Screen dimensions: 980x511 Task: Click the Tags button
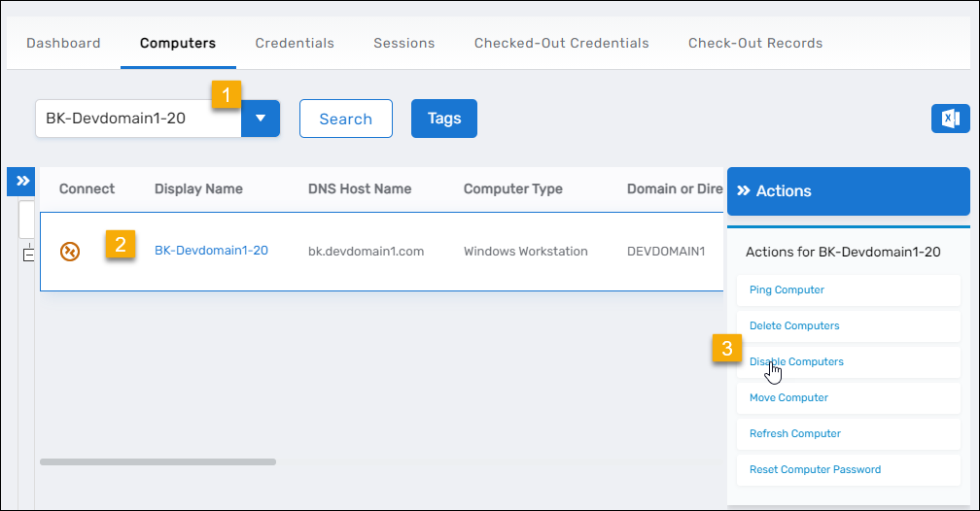coord(443,119)
